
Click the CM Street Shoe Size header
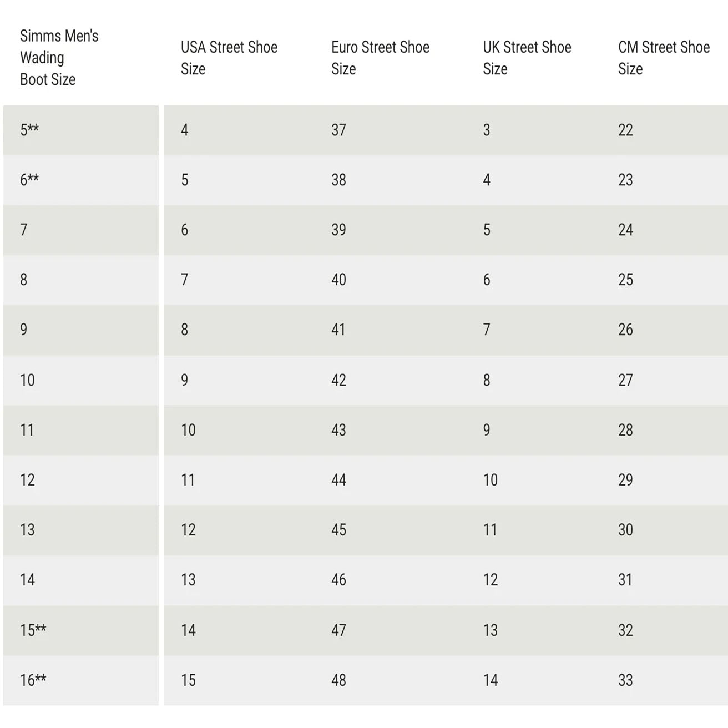664,58
